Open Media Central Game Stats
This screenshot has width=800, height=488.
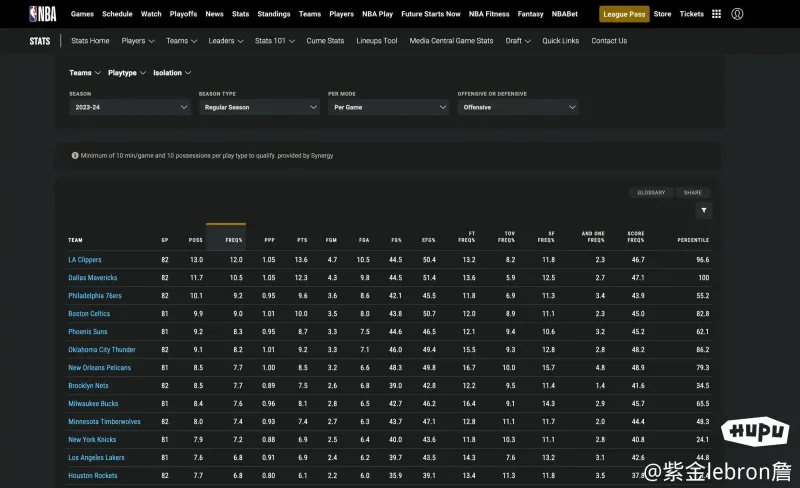(451, 41)
